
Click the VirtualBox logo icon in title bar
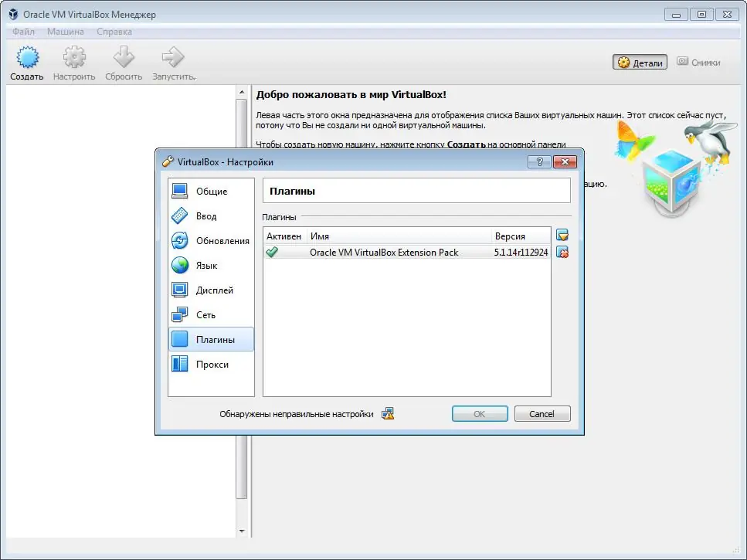[x=13, y=14]
